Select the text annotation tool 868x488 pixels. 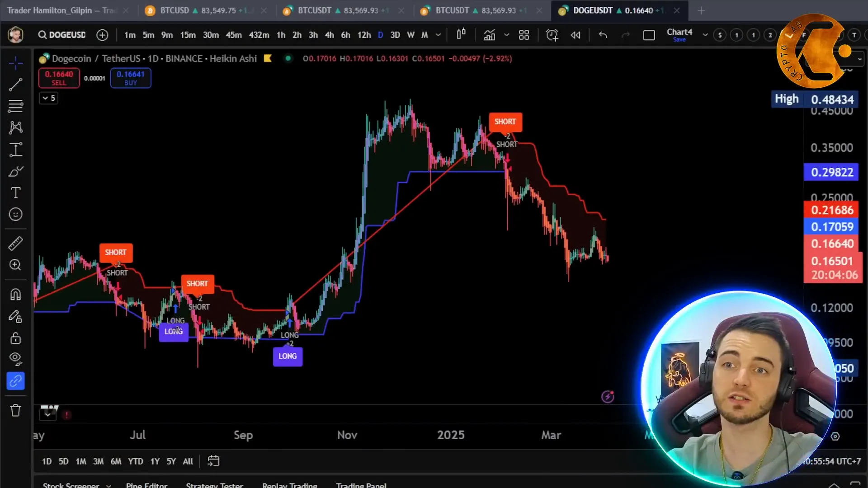click(x=15, y=193)
